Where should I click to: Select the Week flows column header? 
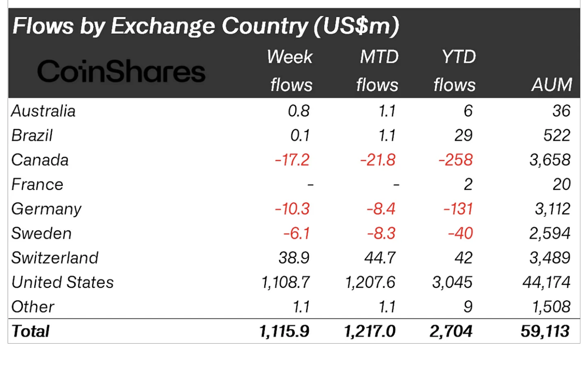[291, 71]
